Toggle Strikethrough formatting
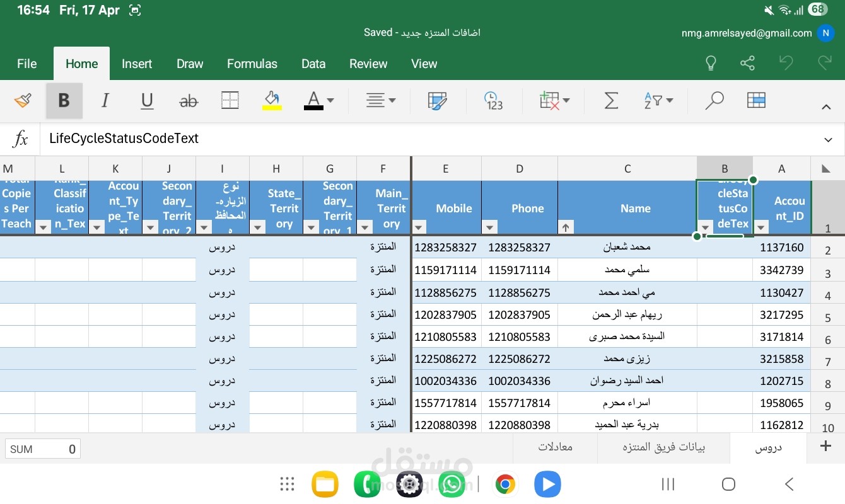Screen dimensions: 845x504 pos(189,101)
